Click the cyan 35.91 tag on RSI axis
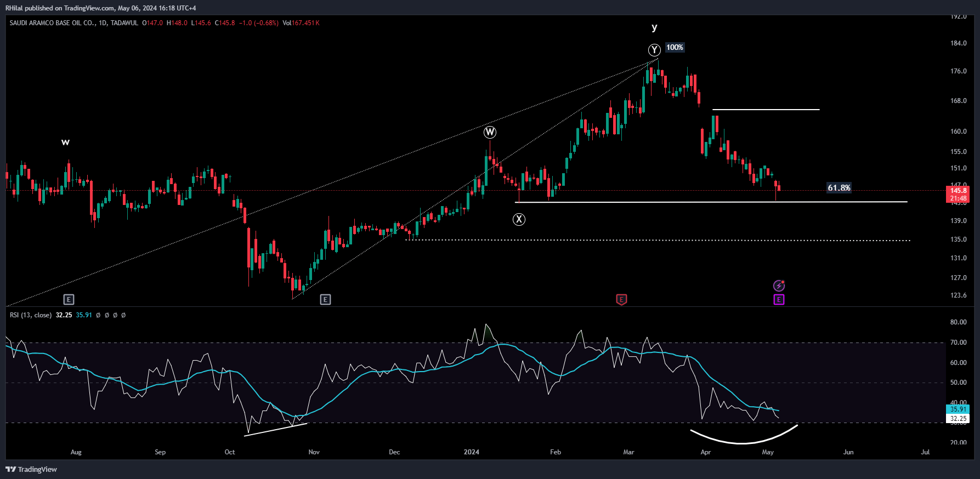The height and width of the screenshot is (479, 980). pyautogui.click(x=958, y=409)
